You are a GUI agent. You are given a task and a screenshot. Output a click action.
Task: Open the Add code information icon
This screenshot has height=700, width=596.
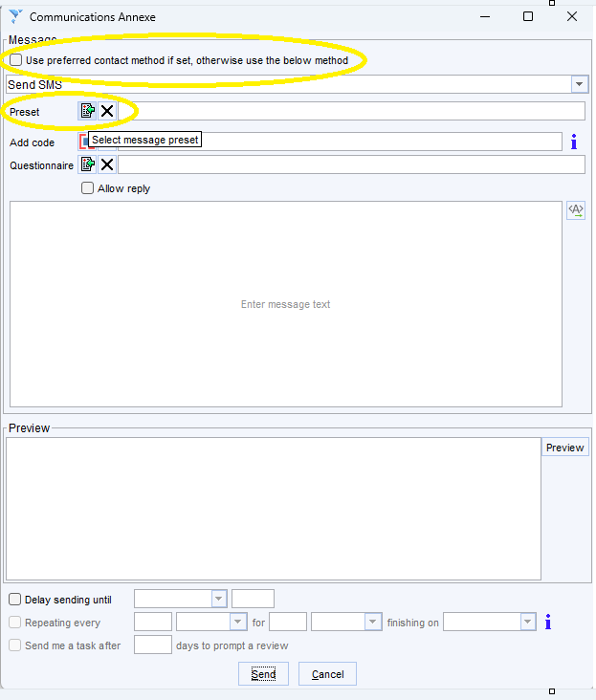(x=574, y=142)
